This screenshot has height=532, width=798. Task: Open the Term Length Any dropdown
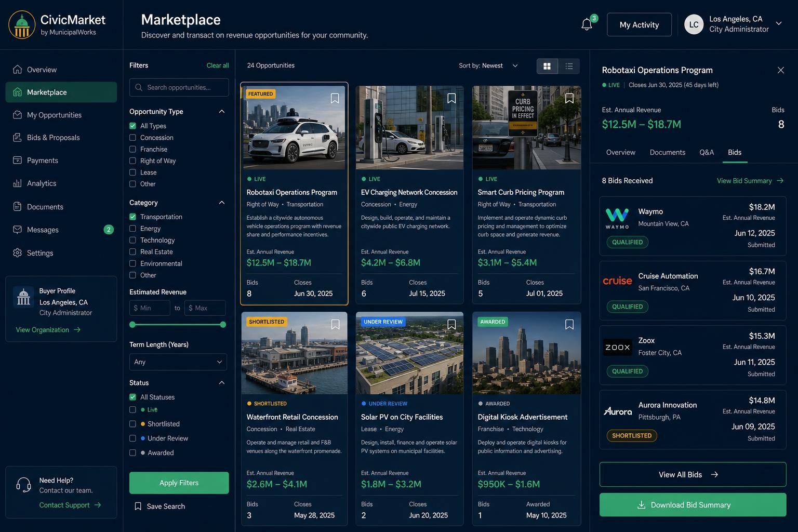(x=178, y=362)
